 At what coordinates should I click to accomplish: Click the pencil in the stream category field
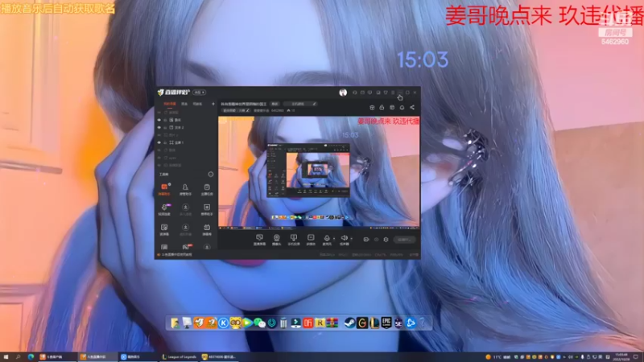coord(314,104)
